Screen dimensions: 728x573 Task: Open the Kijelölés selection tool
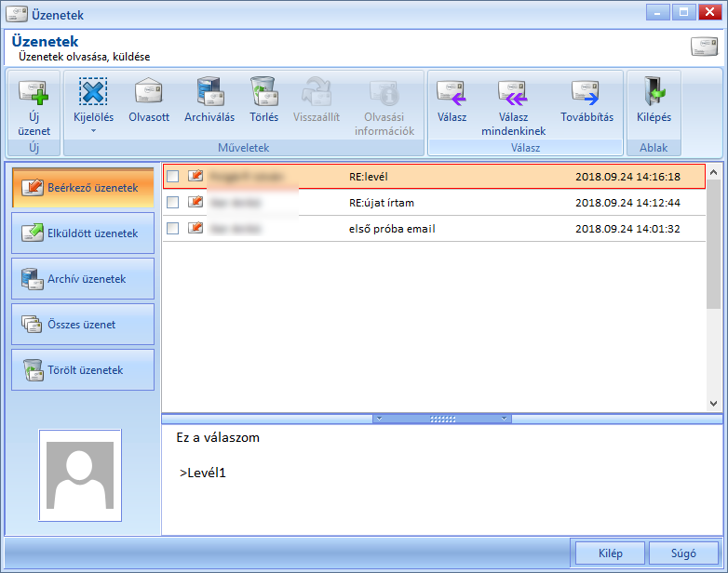93,100
